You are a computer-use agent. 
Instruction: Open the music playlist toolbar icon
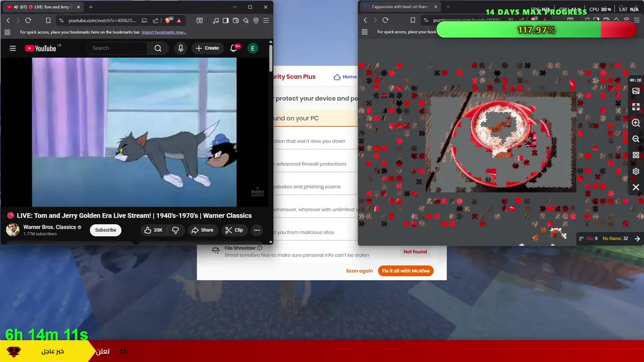click(216, 21)
